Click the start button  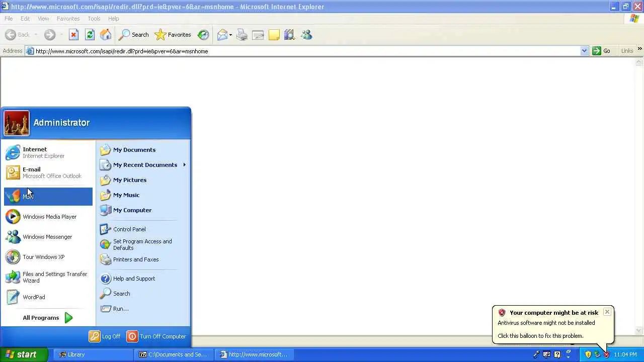click(24, 354)
